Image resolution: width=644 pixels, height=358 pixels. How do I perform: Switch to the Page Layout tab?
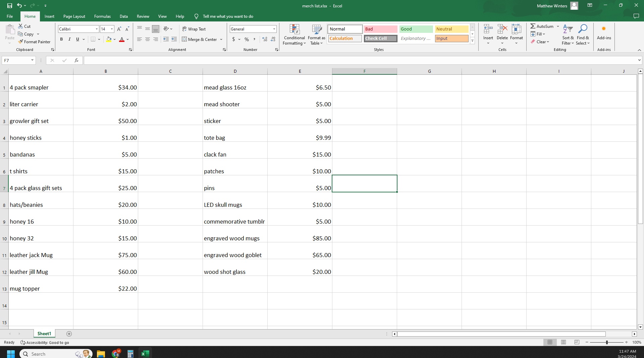[74, 16]
